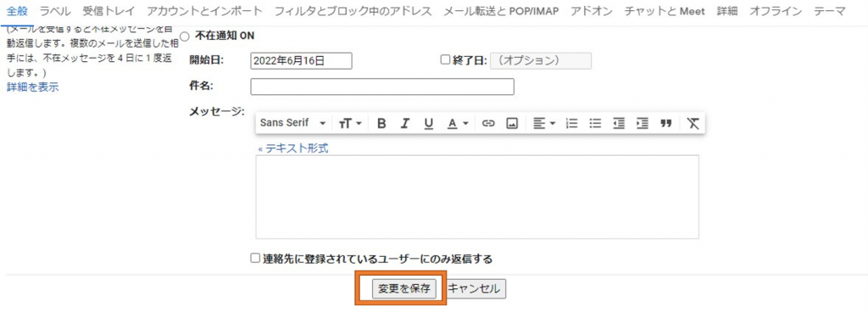
Task: Enable the 終了日 checkbox
Action: pos(445,60)
